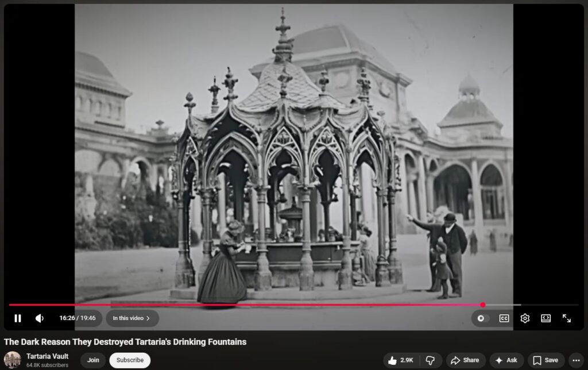Pause the video playback
Viewport: 588px width, 370px height.
click(18, 318)
